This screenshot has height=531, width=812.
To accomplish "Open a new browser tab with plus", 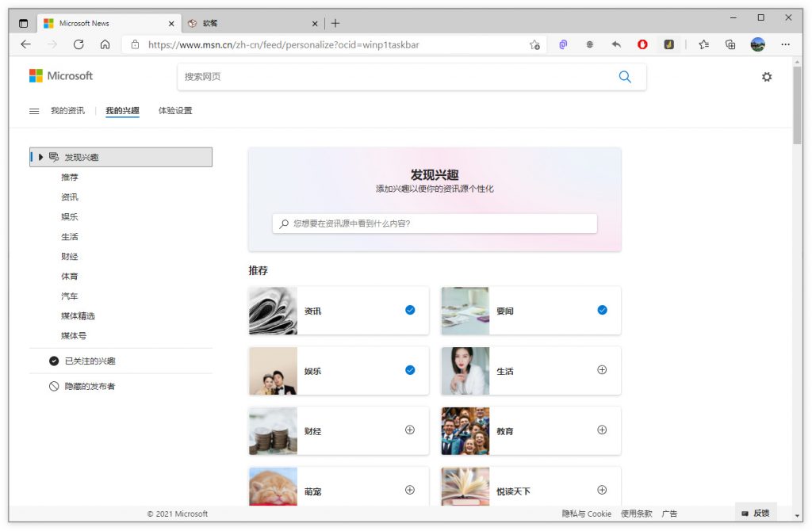I will (335, 23).
